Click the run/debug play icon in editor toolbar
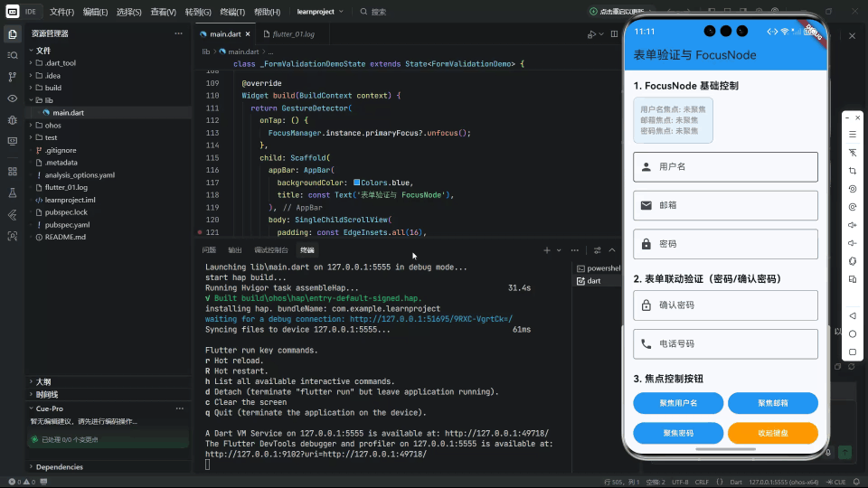This screenshot has height=488, width=868. click(x=591, y=34)
